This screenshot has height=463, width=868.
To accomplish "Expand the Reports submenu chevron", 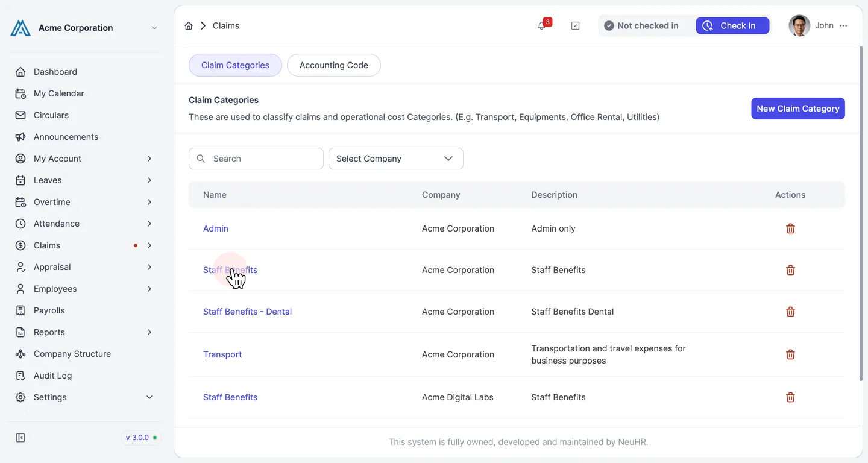I will (149, 332).
